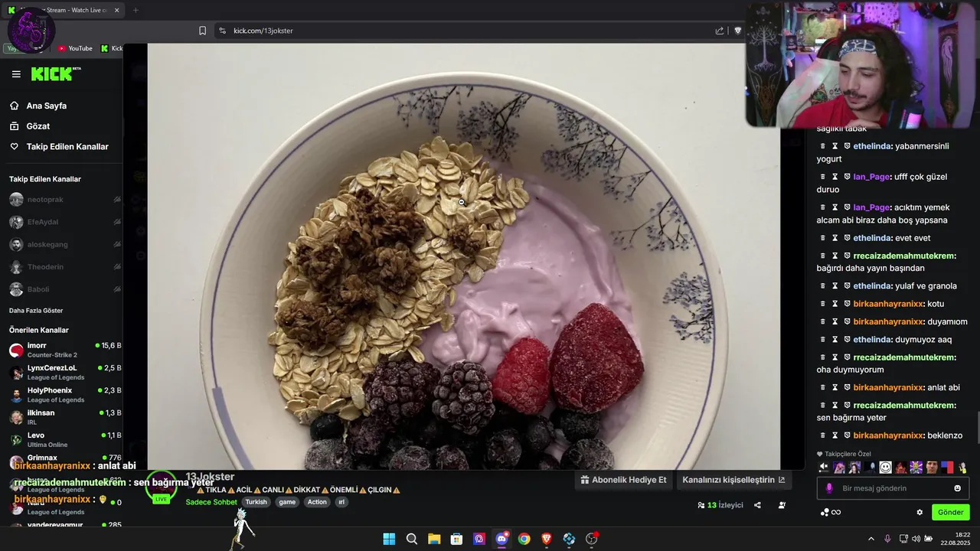Screen dimensions: 980x551
Task: Open Brave browser from taskbar
Action: coord(547,539)
